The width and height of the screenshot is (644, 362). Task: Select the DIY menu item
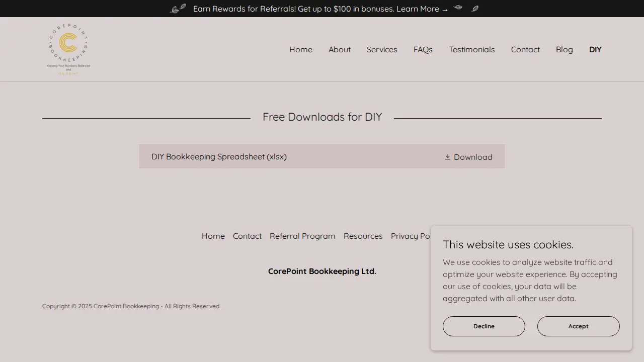pos(595,49)
